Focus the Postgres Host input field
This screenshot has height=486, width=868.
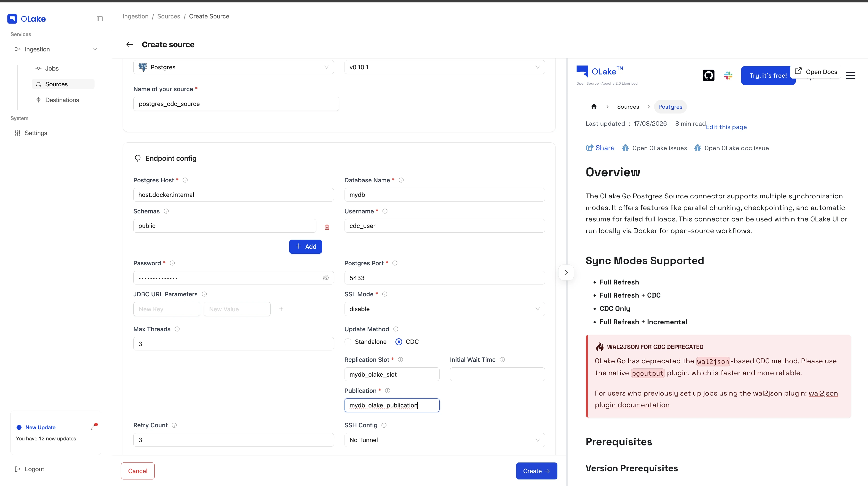click(x=233, y=195)
